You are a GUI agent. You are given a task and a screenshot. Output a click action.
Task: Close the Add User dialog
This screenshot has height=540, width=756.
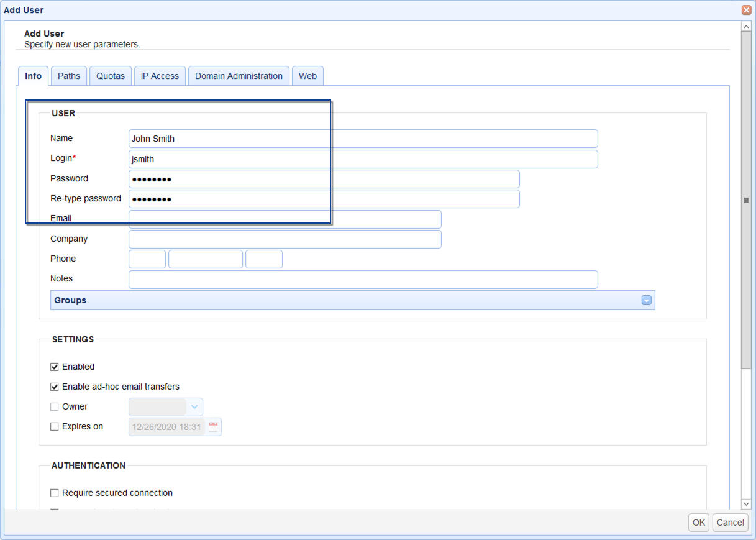point(746,10)
